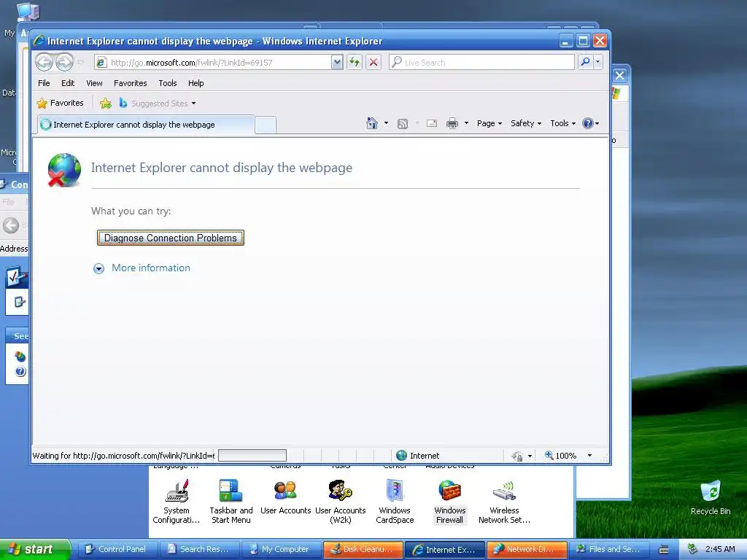Click the Refresh page icon

355,63
